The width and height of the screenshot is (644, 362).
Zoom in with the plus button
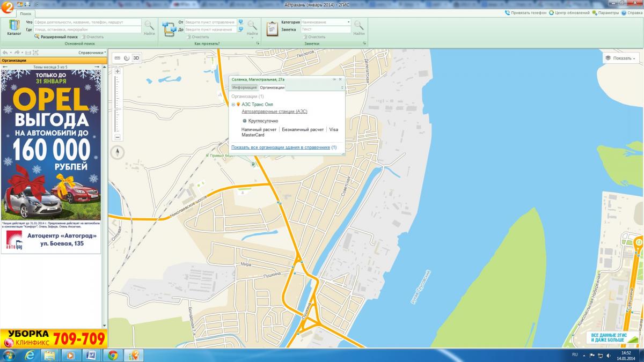click(118, 71)
